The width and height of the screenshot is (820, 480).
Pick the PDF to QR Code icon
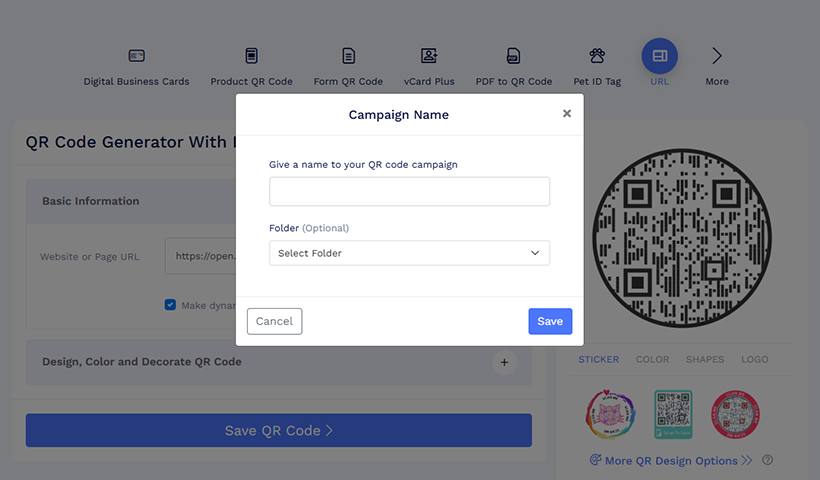pyautogui.click(x=513, y=56)
